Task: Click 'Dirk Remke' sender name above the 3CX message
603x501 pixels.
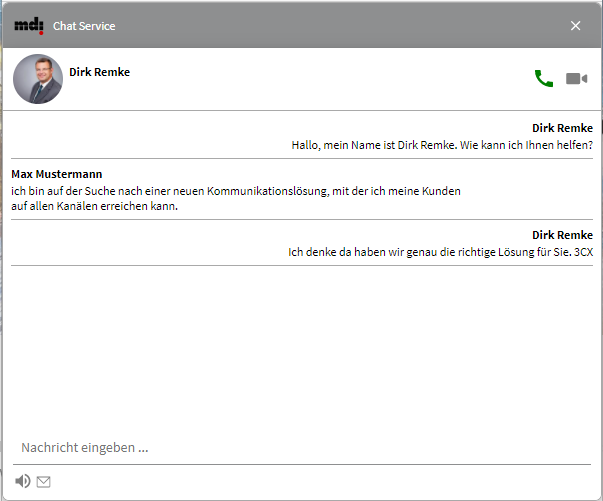Action: (x=562, y=235)
